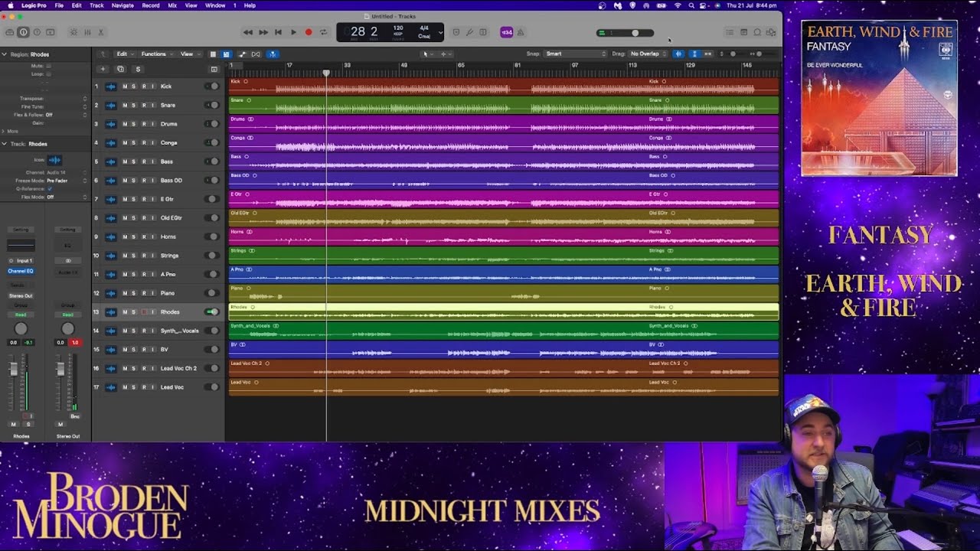Go to the beginning of project
The image size is (980, 551).
coord(278,32)
